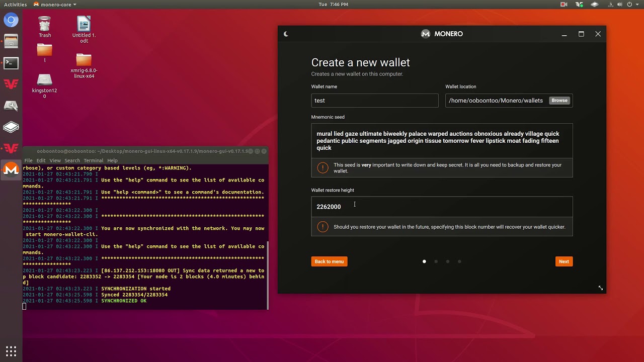Open the Terminal menu in the terminal window
644x362 pixels.
tap(93, 160)
